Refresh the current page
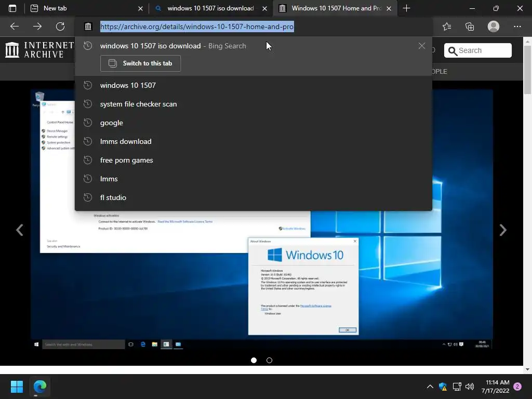This screenshot has width=532, height=399. pos(60,26)
